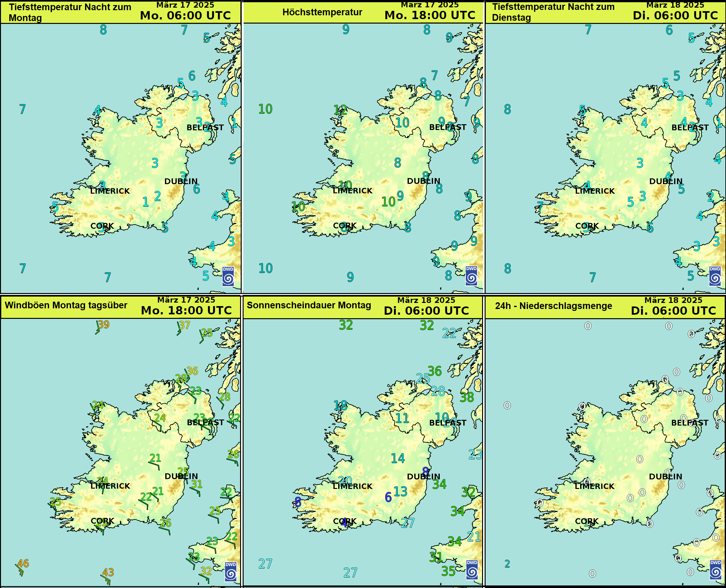Click 'März 18 2025' date in Niederschlagsmenge header
The image size is (726, 588).
click(x=673, y=300)
